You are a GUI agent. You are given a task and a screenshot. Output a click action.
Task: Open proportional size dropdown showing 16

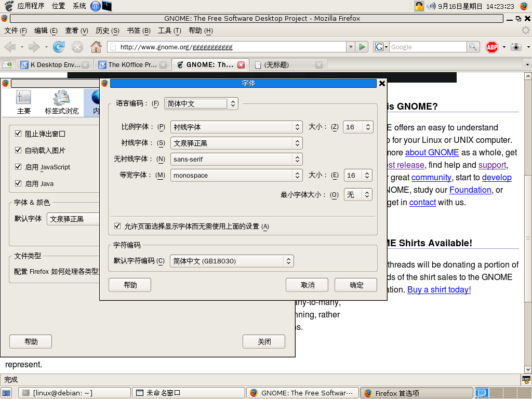358,127
